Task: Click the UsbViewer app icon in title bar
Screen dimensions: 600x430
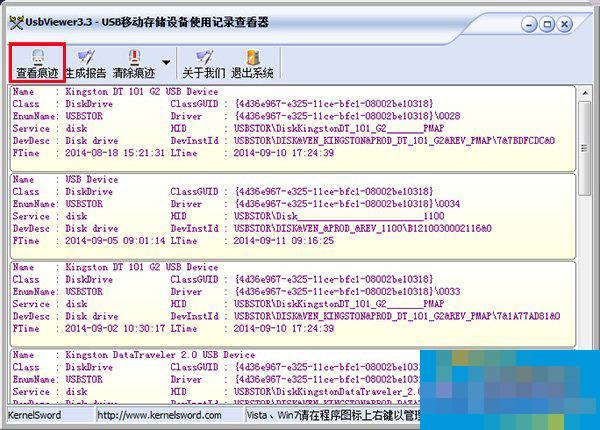Action: tap(16, 23)
